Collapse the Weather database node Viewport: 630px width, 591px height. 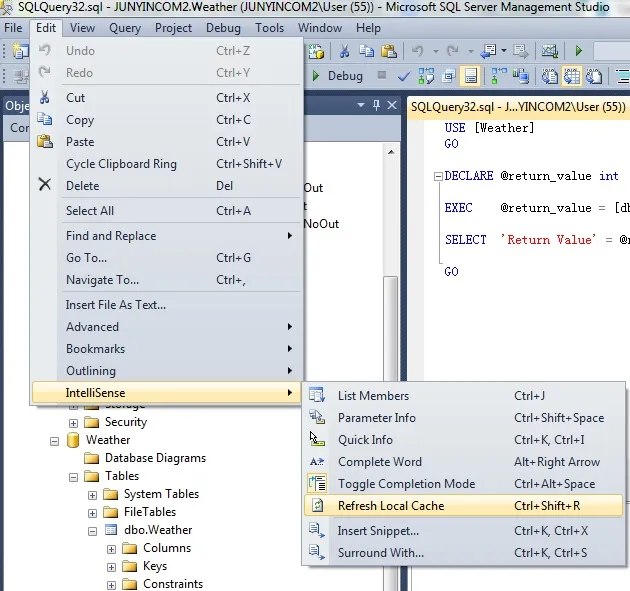tap(54, 442)
